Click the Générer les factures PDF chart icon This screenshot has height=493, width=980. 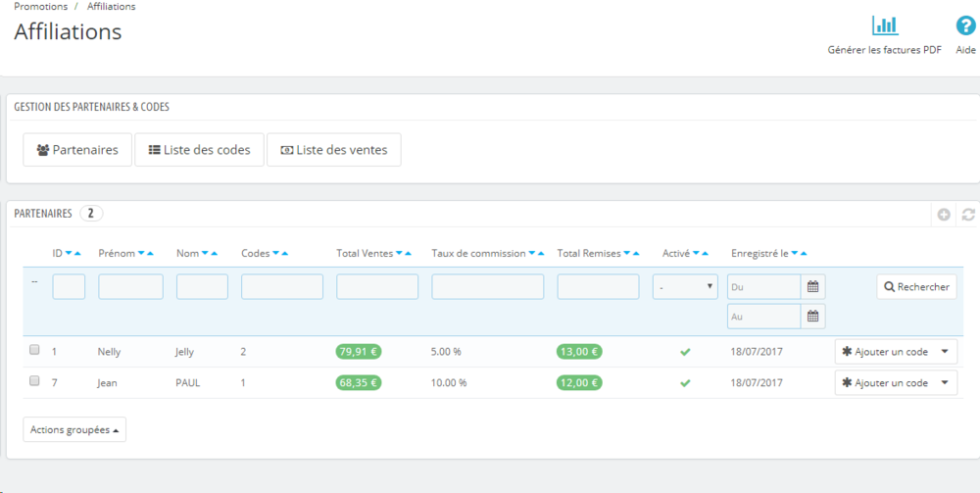click(884, 25)
